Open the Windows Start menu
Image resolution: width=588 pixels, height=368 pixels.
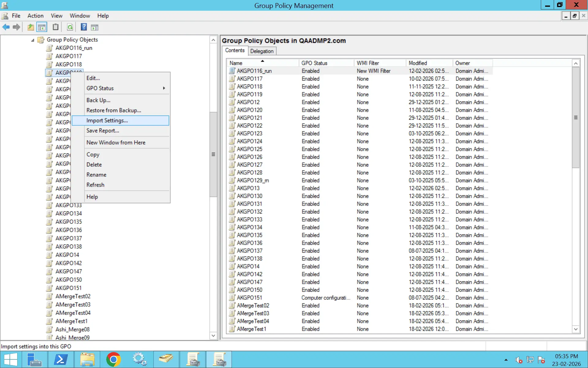point(11,359)
